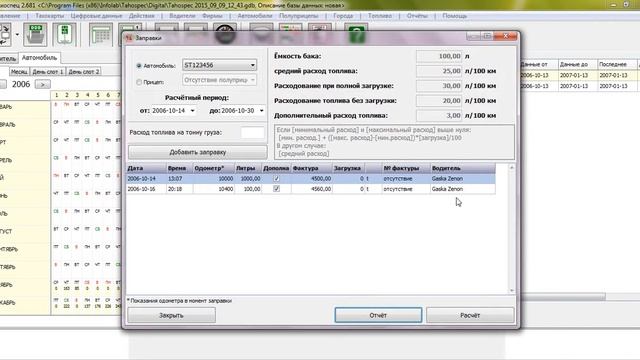Open the Полуприцепы menu
The image size is (640, 360).
pos(298,16)
